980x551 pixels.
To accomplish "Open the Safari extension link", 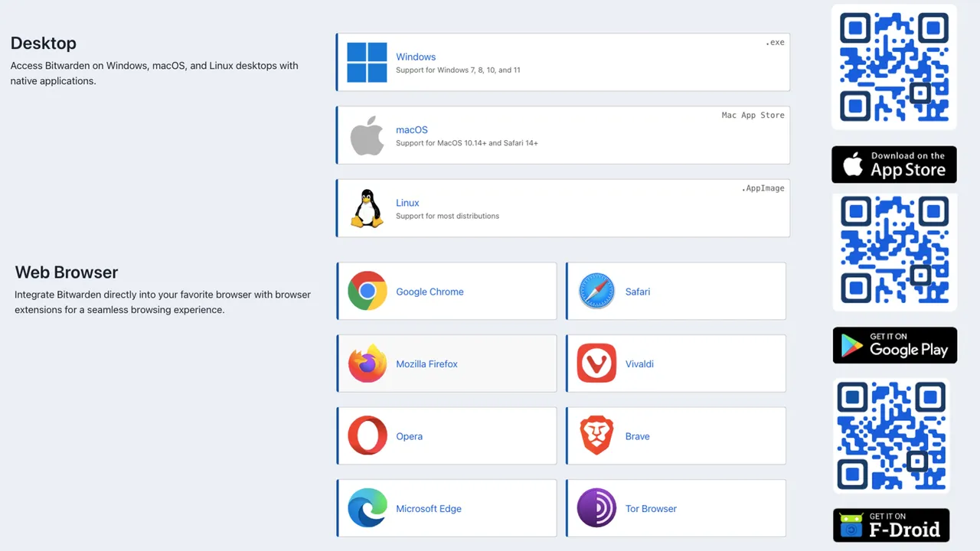I will 638,292.
